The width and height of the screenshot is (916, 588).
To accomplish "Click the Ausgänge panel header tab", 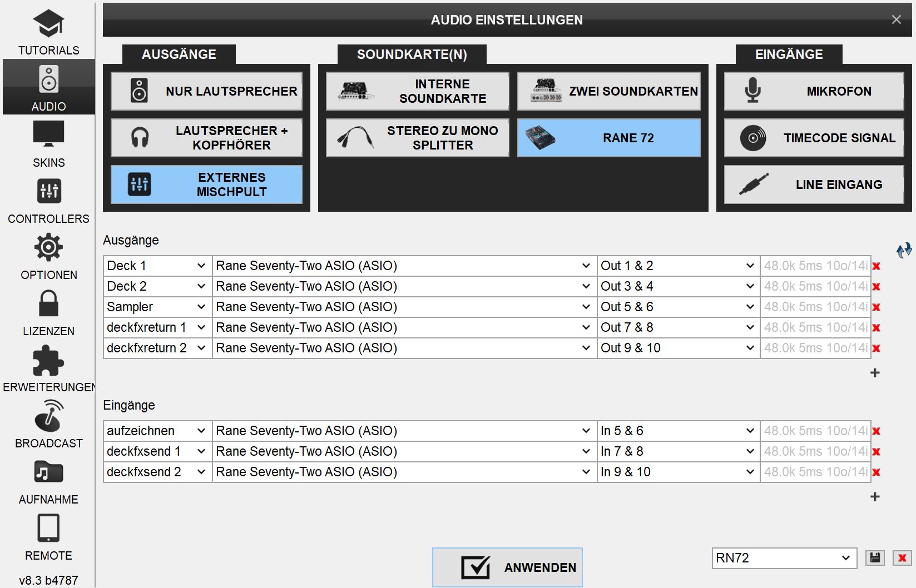I will tap(179, 54).
